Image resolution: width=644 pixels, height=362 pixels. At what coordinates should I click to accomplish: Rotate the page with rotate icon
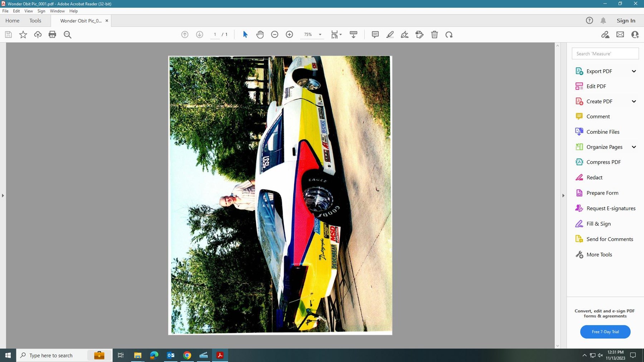click(x=449, y=35)
